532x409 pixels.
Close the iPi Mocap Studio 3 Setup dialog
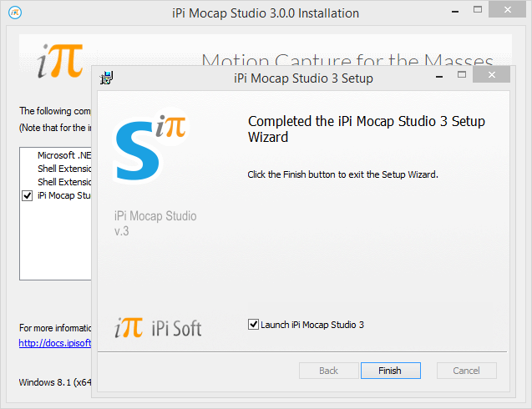tap(491, 74)
